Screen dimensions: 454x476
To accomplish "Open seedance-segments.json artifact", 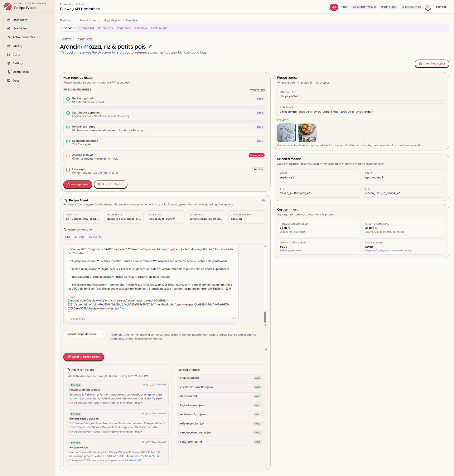I will pos(221,433).
